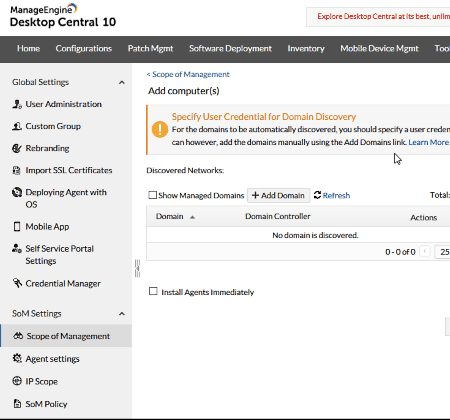Image resolution: width=450 pixels, height=420 pixels.
Task: Check Install Agents Immediately
Action: [x=153, y=291]
